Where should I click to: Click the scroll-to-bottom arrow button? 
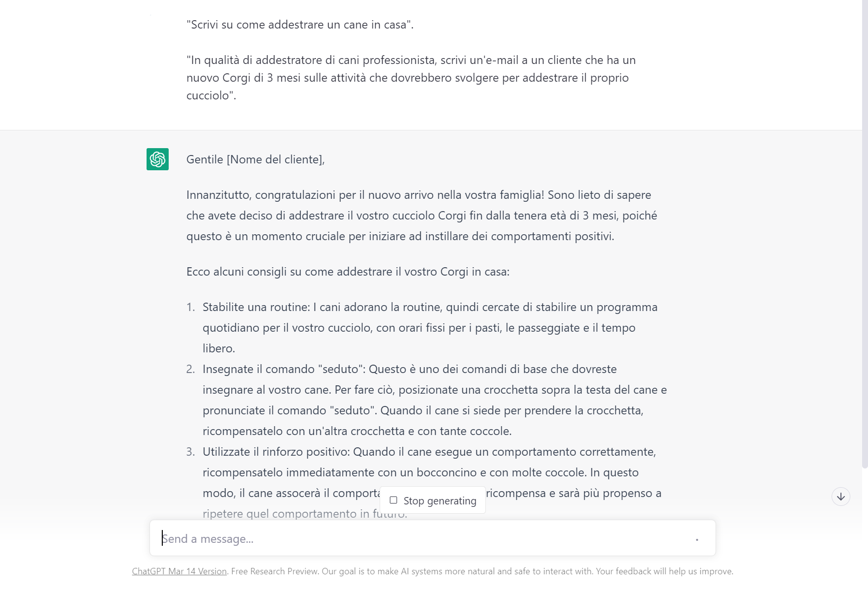click(840, 497)
